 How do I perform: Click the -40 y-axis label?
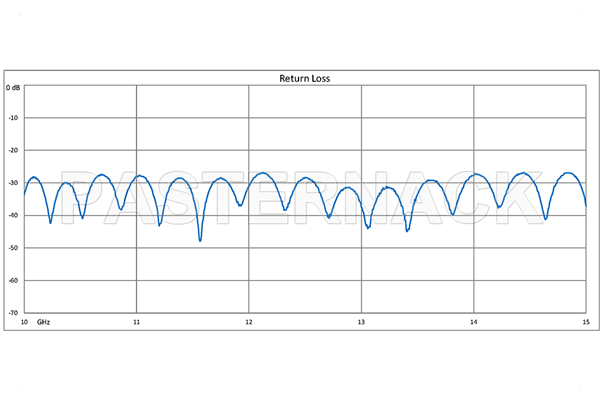(x=15, y=215)
